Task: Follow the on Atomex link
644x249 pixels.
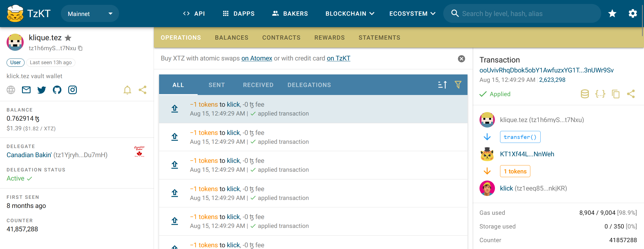Action: (x=257, y=58)
